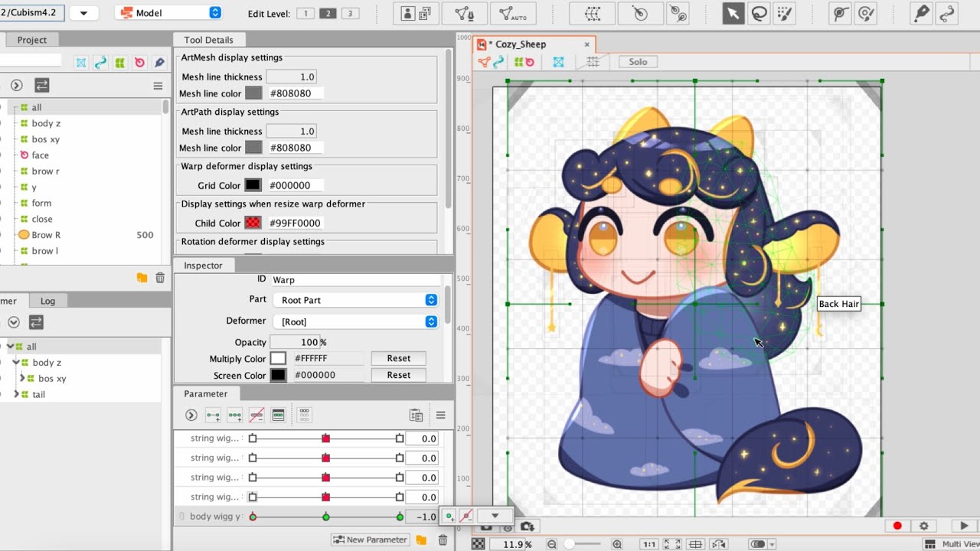
Task: Set Edit Level to 1
Action: coord(305,13)
